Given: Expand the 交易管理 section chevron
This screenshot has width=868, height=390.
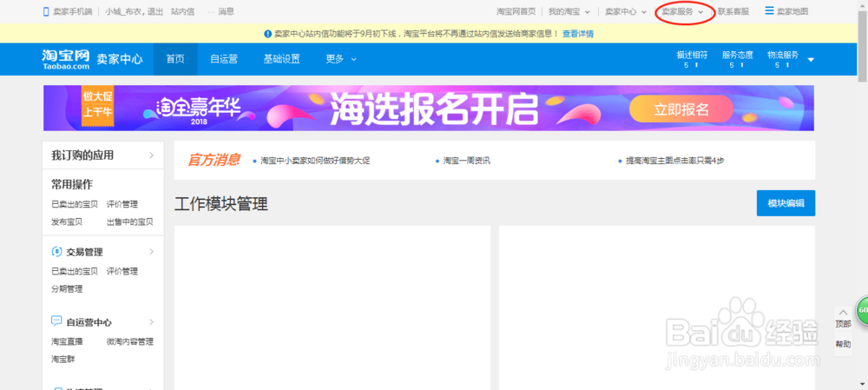Looking at the screenshot, I should [151, 252].
